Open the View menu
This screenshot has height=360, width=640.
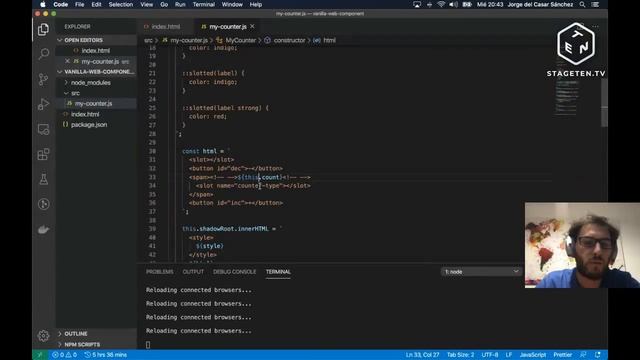point(147,4)
